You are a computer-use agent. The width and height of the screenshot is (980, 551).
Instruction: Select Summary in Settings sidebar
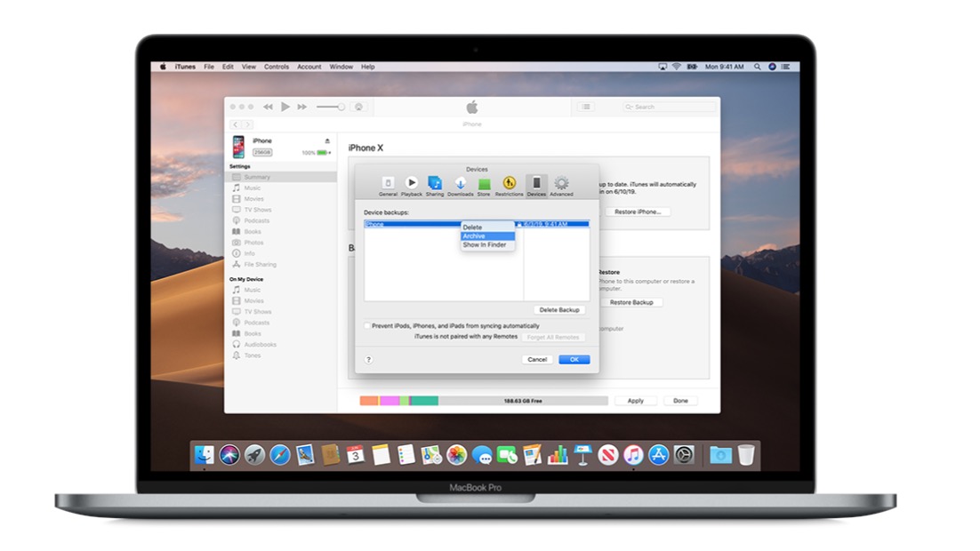tap(281, 177)
